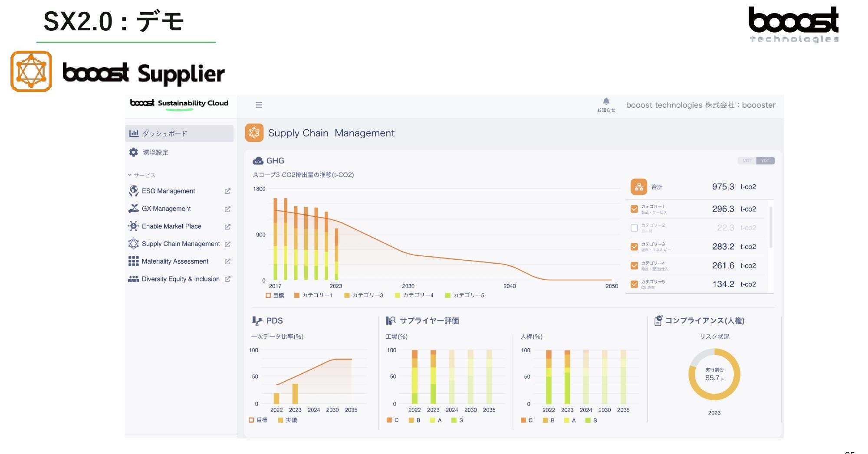868x454 pixels.
Task: Open external link icon beside Materiality Assessment
Action: 227,261
